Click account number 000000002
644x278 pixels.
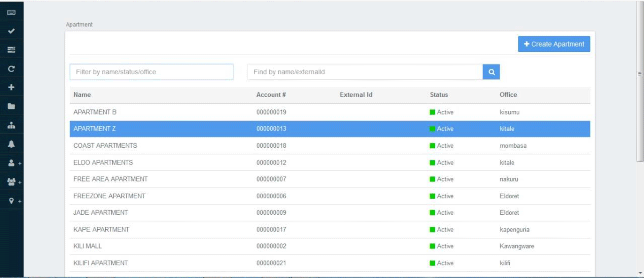pyautogui.click(x=271, y=246)
